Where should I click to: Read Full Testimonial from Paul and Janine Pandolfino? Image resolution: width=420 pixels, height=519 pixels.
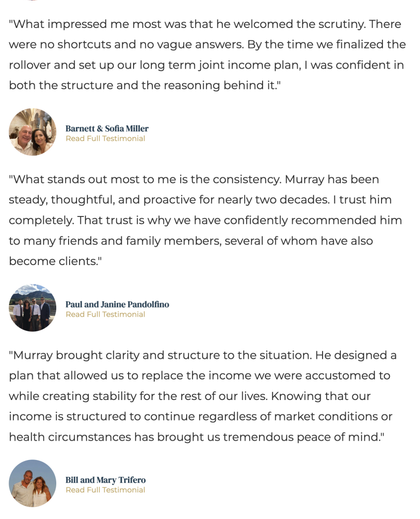[x=105, y=314]
